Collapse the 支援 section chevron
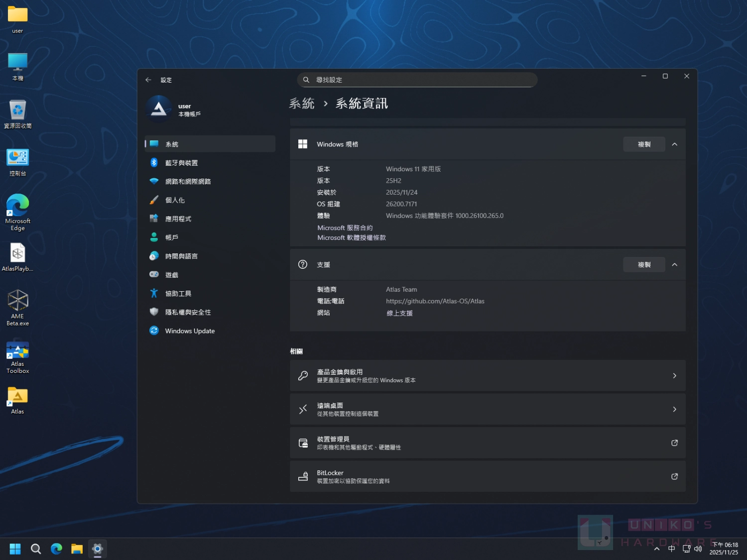This screenshot has height=560, width=747. (674, 265)
